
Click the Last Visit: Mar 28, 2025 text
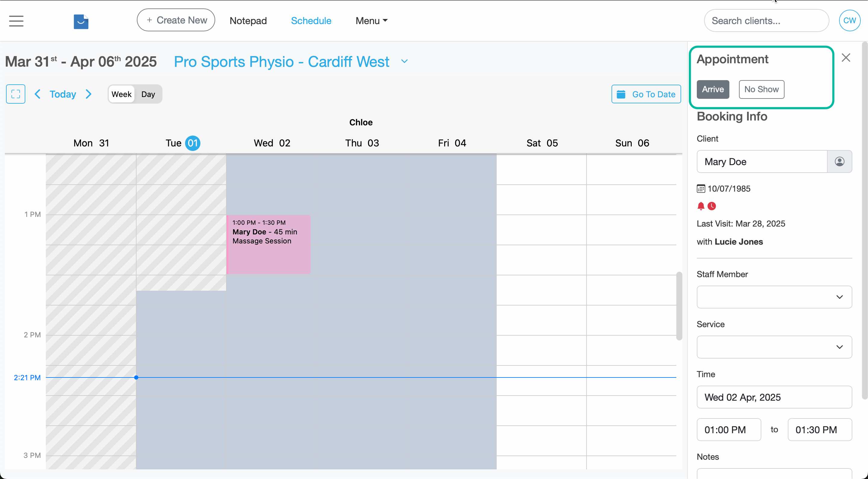click(x=741, y=224)
